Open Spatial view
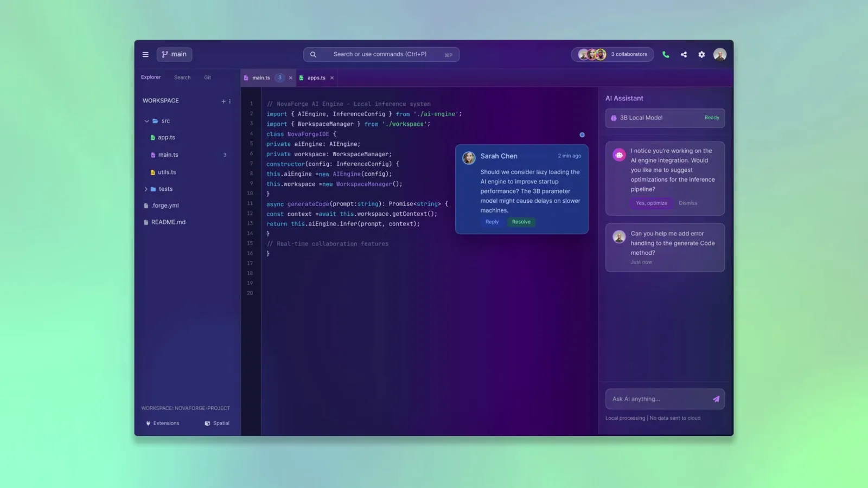Screen dimensions: 868x488 (217, 423)
